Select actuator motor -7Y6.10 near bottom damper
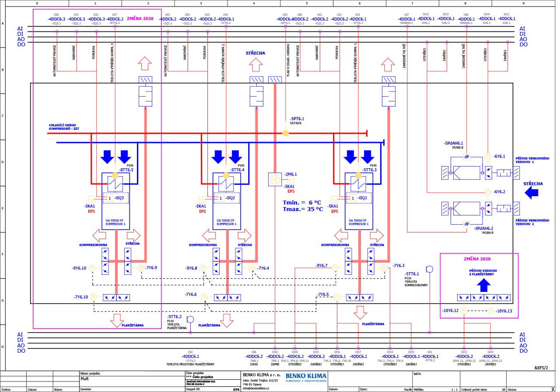 coord(93,297)
